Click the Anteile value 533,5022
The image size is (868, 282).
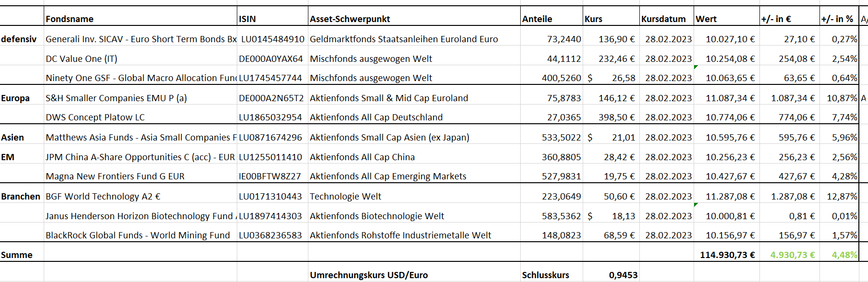(561, 138)
